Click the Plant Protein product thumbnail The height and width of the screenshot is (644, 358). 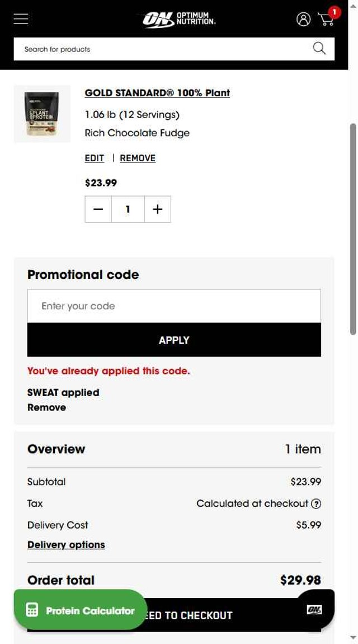click(42, 114)
